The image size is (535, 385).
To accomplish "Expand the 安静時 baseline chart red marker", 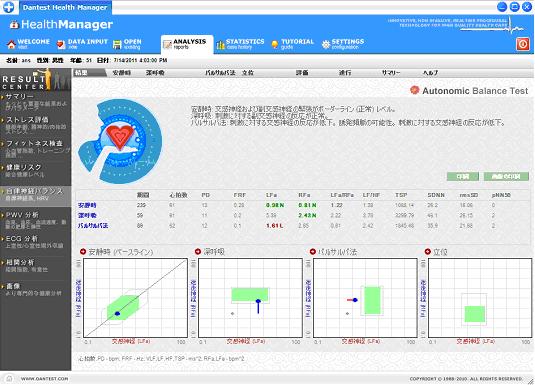I will point(83,252).
